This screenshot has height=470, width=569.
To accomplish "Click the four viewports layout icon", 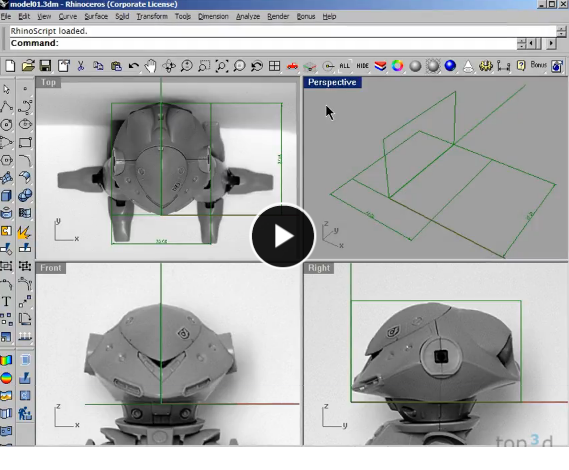I will tap(274, 66).
